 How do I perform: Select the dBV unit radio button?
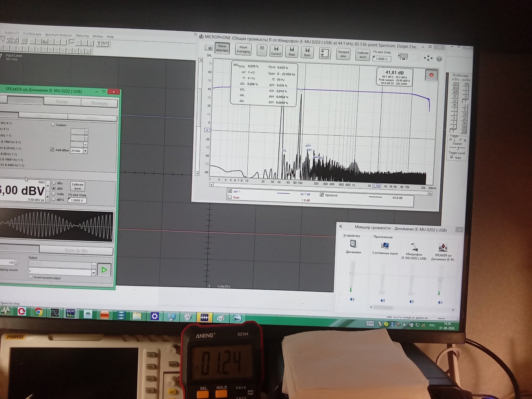[54, 188]
